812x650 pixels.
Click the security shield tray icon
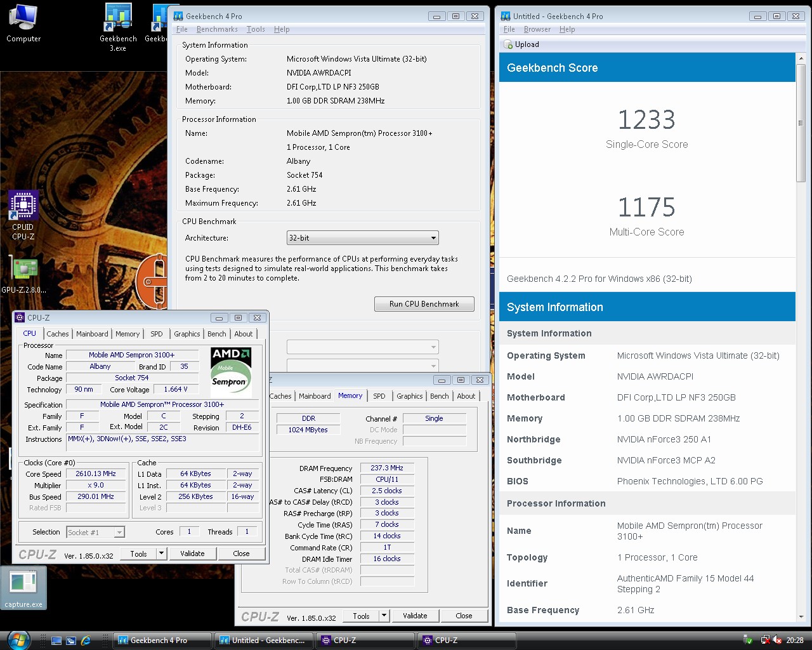pos(748,640)
